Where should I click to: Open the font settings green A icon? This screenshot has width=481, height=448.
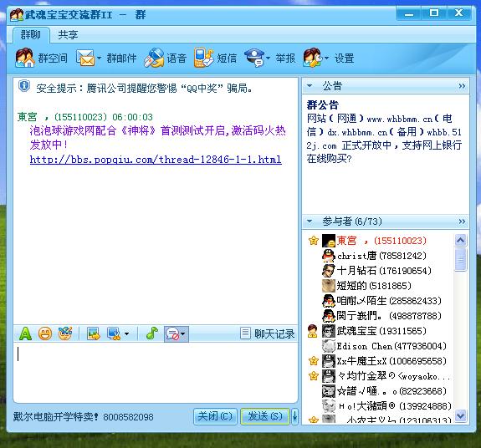pyautogui.click(x=25, y=333)
